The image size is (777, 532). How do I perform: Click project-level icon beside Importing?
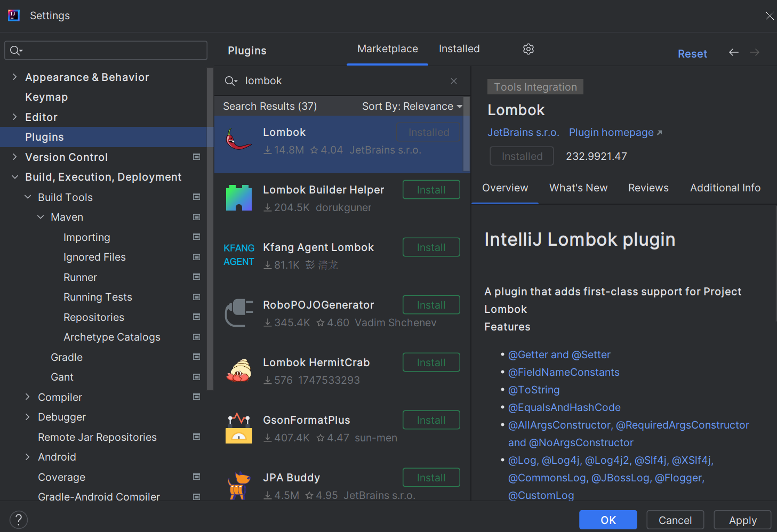pyautogui.click(x=196, y=237)
